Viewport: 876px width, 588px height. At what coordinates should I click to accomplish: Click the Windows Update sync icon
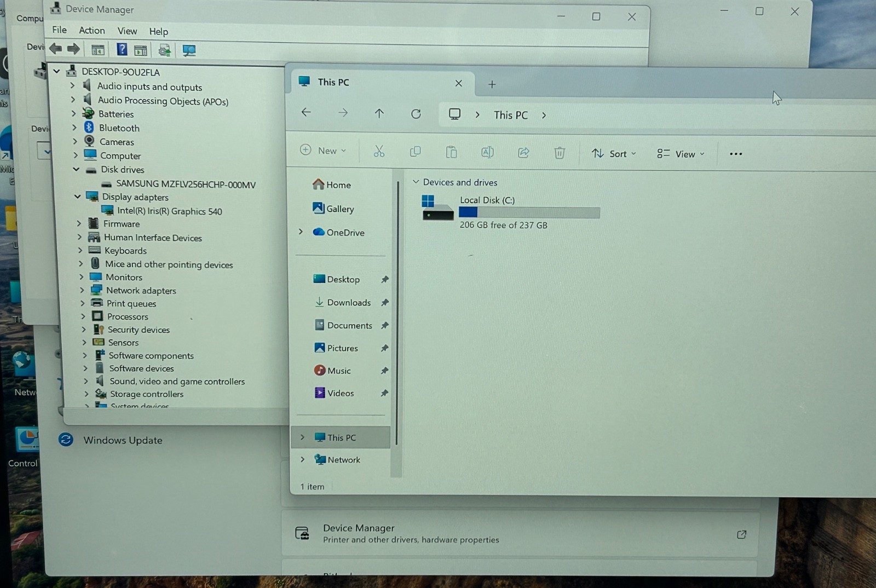66,440
